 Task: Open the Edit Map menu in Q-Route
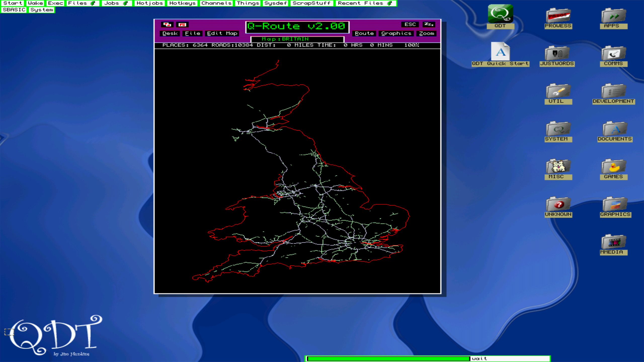222,33
